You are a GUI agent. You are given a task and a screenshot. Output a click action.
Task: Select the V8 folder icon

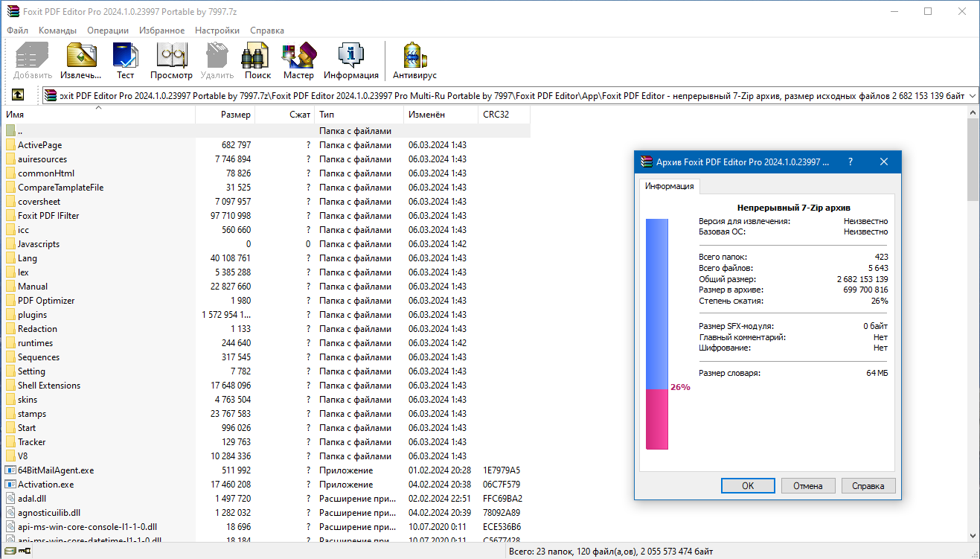(x=10, y=456)
